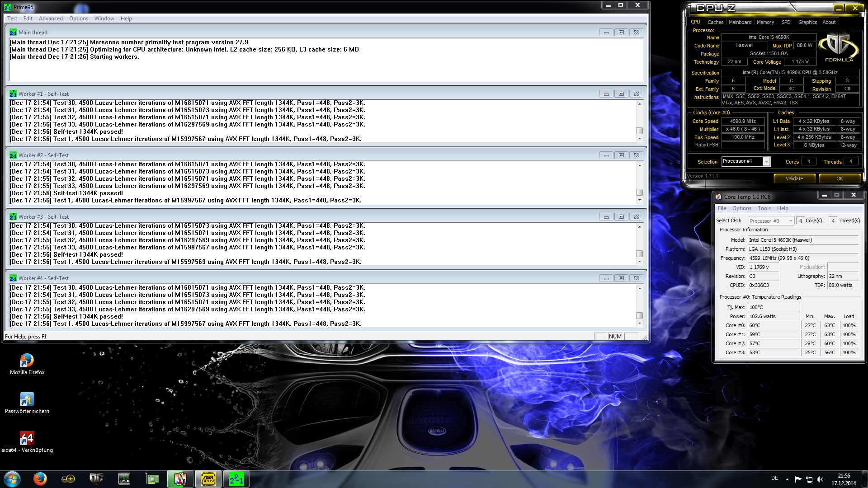Click the gold coin-plus taskbar icon
This screenshot has height=488, width=868.
68,479
